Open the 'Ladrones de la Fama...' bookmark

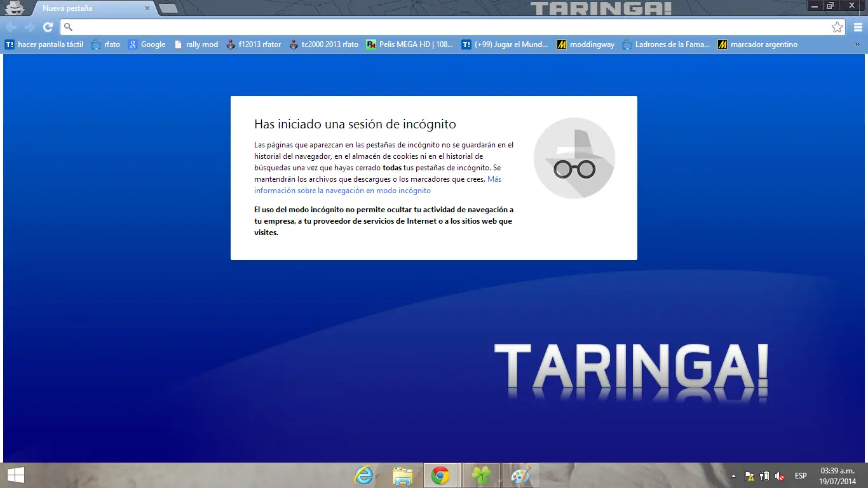point(666,44)
